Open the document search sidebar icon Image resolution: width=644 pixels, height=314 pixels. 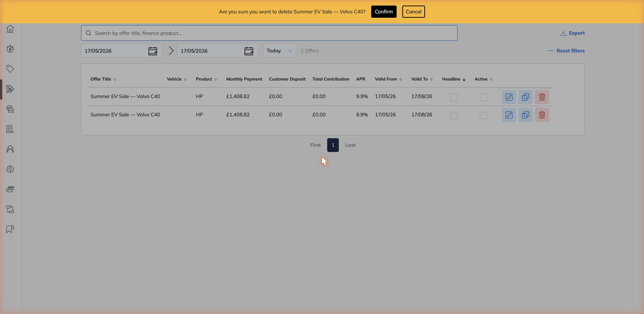click(10, 129)
